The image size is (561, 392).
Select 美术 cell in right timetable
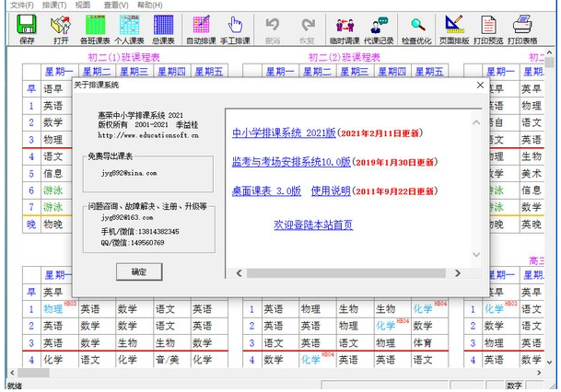pyautogui.click(x=532, y=174)
